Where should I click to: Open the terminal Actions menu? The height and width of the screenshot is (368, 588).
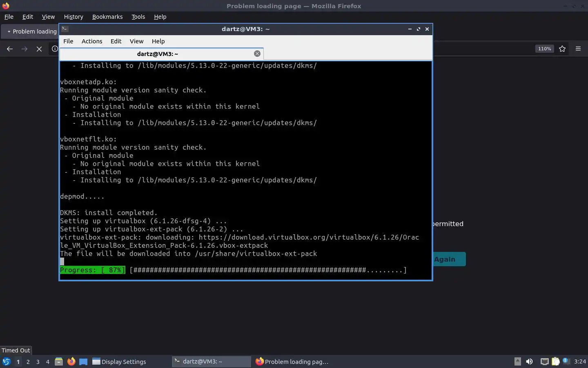tap(92, 41)
